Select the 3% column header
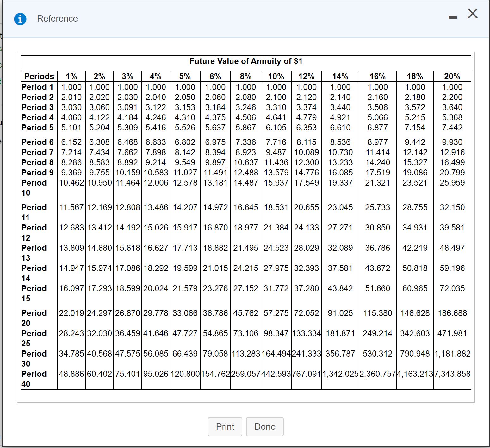Viewport: 490px width, 448px height. point(127,76)
